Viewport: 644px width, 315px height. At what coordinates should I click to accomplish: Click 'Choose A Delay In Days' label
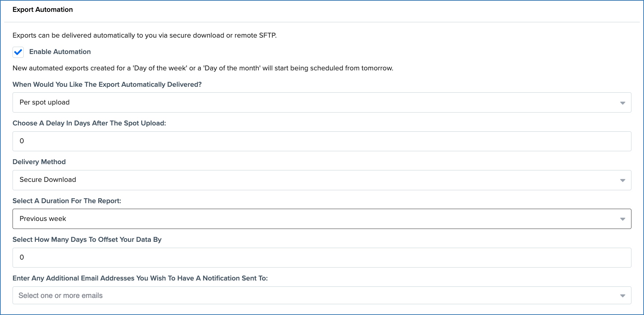pyautogui.click(x=89, y=123)
